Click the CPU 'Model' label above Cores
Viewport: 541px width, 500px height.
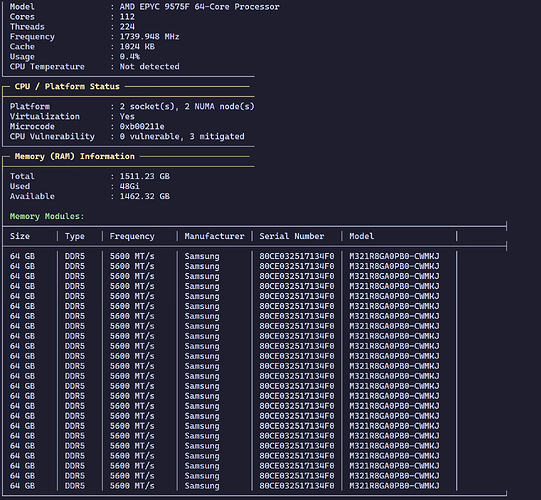22,7
